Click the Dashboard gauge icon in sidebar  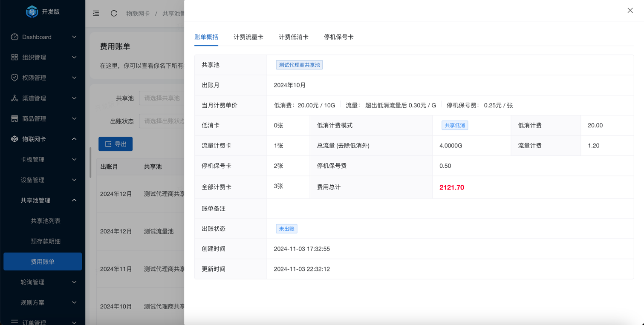[14, 37]
